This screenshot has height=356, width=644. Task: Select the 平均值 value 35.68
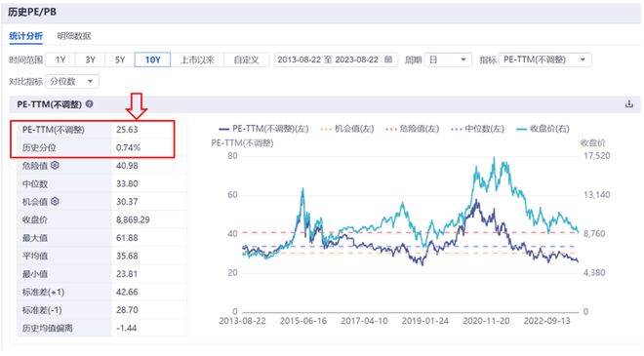127,257
